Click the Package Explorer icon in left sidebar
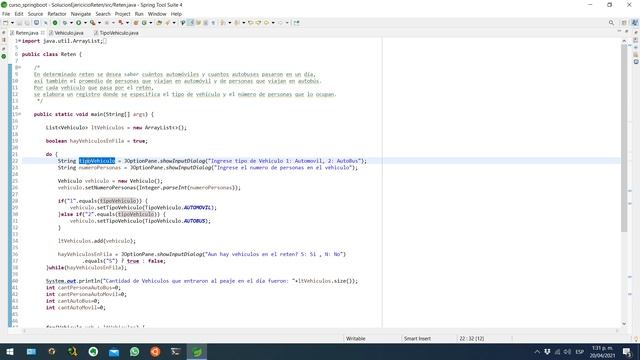 coord(4,40)
